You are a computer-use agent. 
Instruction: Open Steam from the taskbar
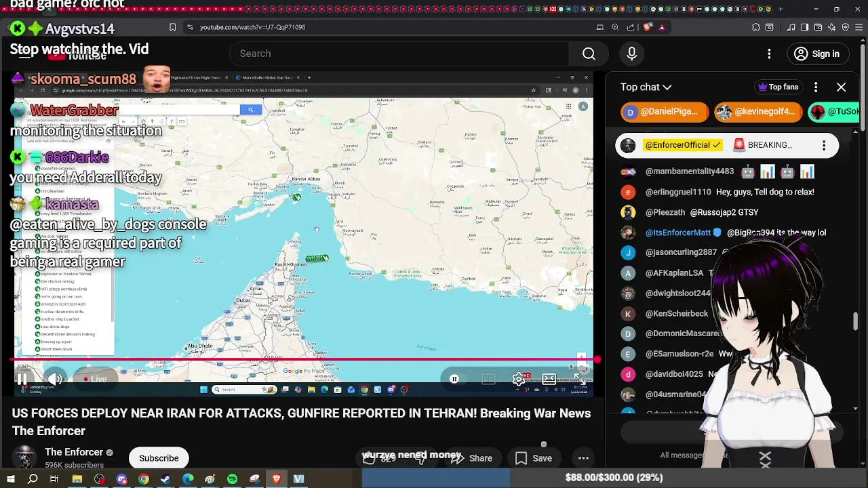click(166, 479)
